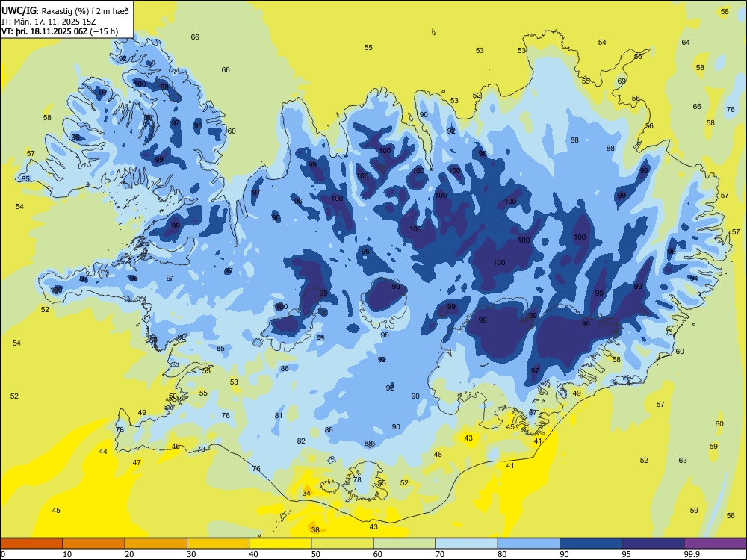Choose the light blue 70–80 legend swatch
Image resolution: width=747 pixels, height=560 pixels.
tap(466, 544)
